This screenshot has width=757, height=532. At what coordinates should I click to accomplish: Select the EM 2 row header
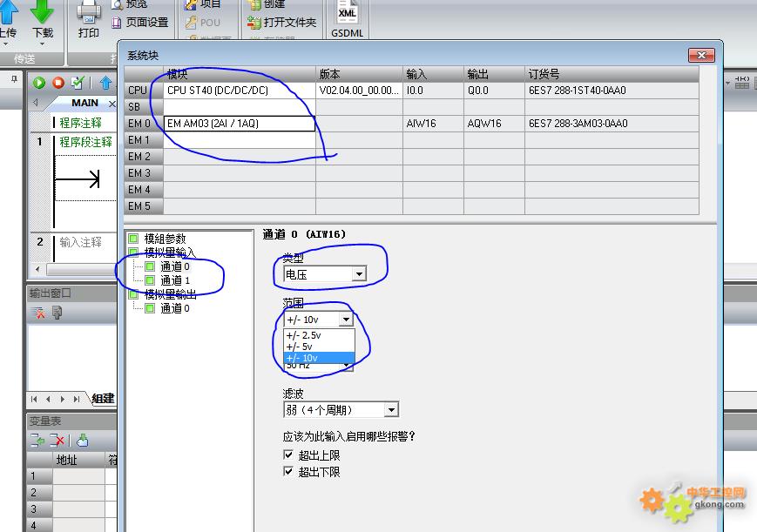[x=144, y=157]
